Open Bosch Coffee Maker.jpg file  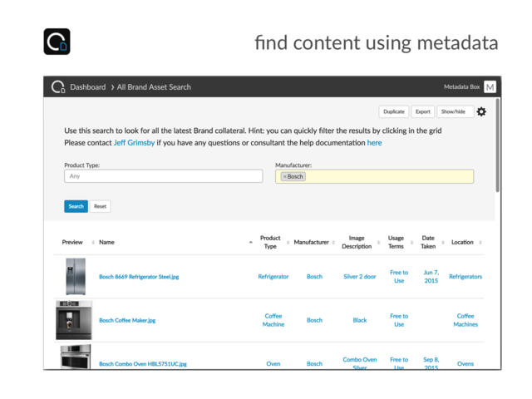127,320
